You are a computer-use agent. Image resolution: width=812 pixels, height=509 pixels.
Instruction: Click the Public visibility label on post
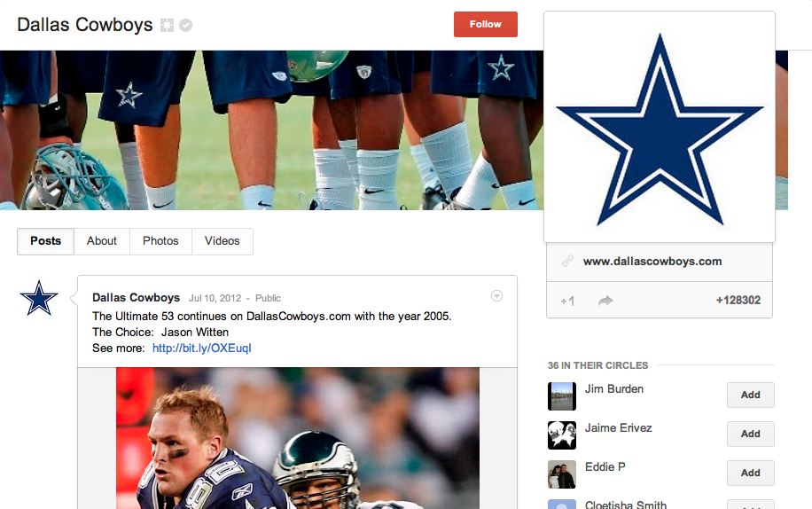pos(268,298)
